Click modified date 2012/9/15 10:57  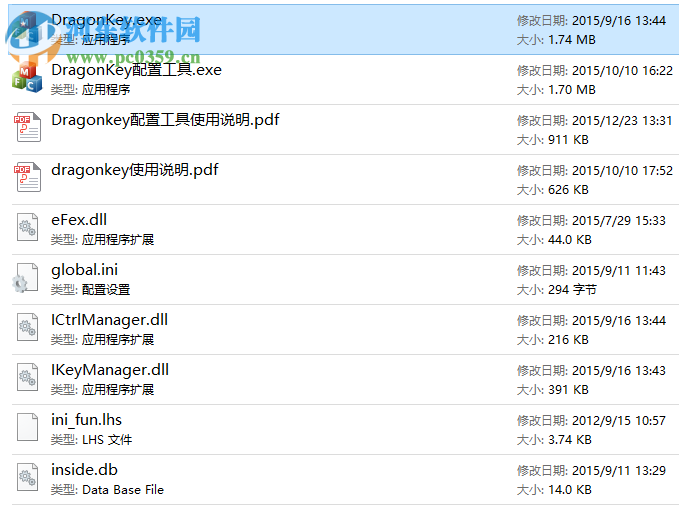[619, 421]
